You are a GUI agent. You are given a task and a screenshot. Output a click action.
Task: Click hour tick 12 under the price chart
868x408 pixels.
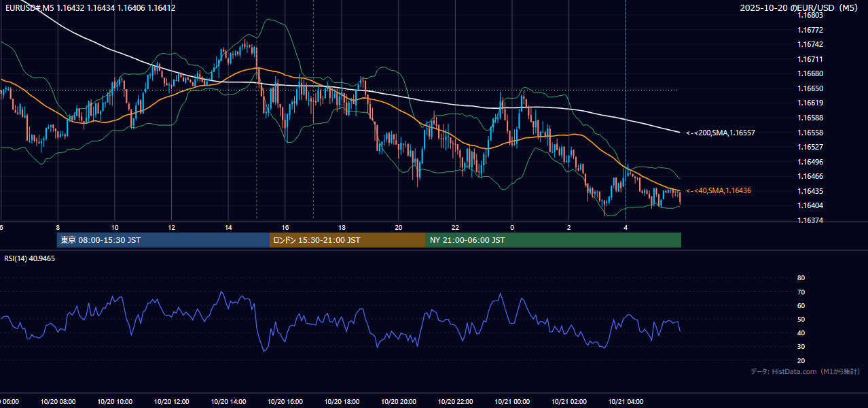click(x=171, y=228)
